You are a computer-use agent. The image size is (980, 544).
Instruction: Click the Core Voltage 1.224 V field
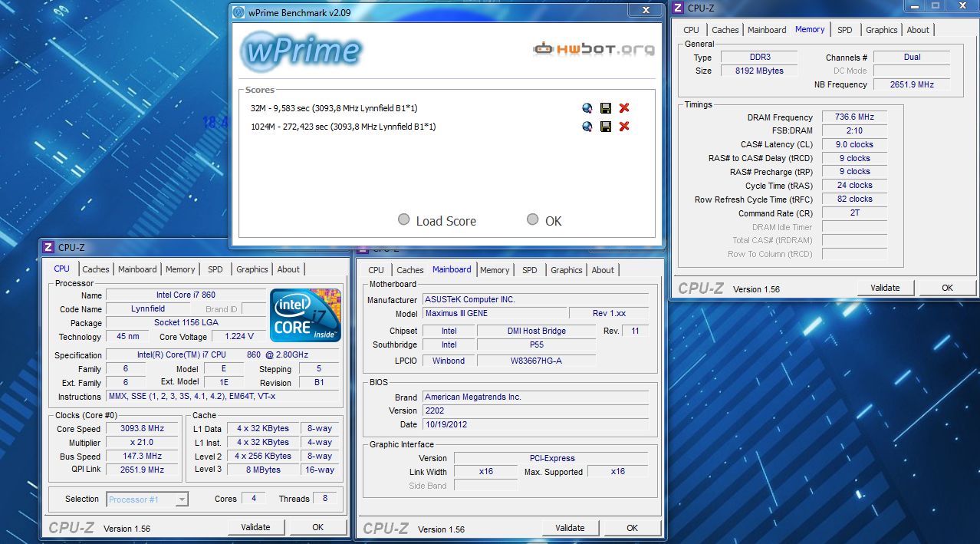[x=239, y=337]
